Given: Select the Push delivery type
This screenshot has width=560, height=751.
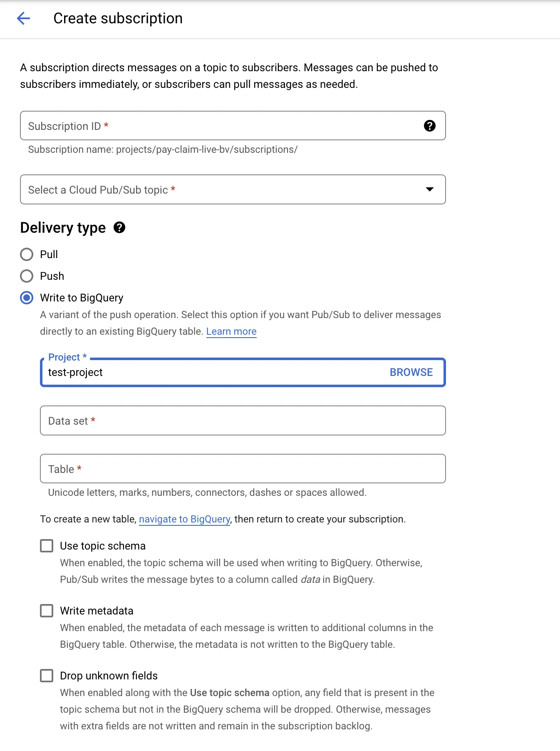Looking at the screenshot, I should [27, 276].
